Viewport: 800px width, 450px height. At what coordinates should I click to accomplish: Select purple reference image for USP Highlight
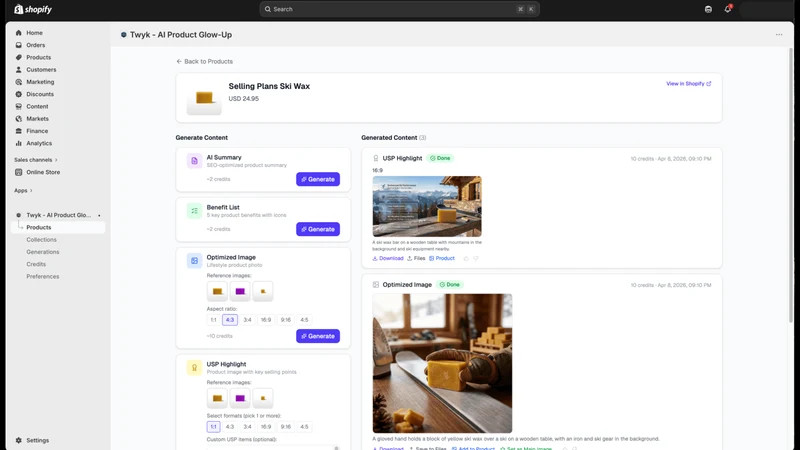(240, 398)
